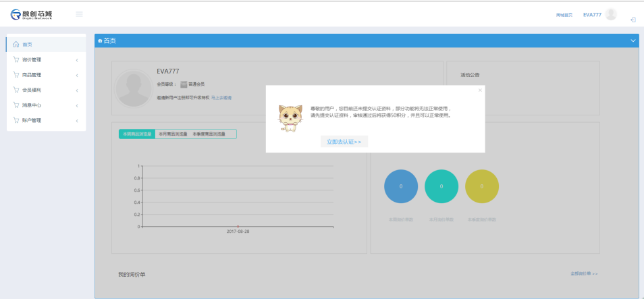Image resolution: width=644 pixels, height=299 pixels.
Task: Collapse the 首页 panel using header chevron
Action: click(633, 41)
